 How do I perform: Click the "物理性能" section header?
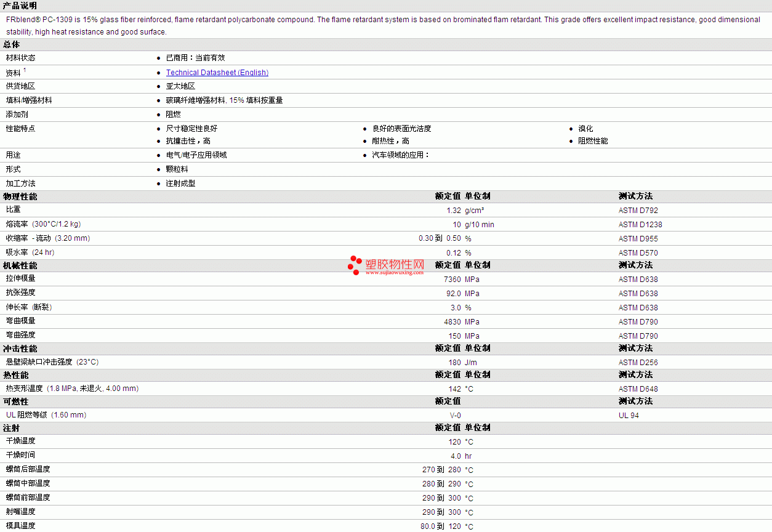click(20, 196)
